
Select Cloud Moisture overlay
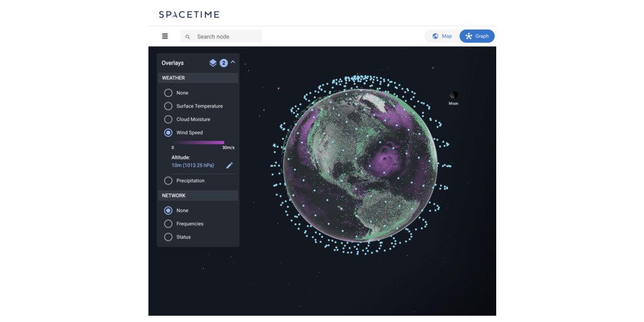point(169,119)
